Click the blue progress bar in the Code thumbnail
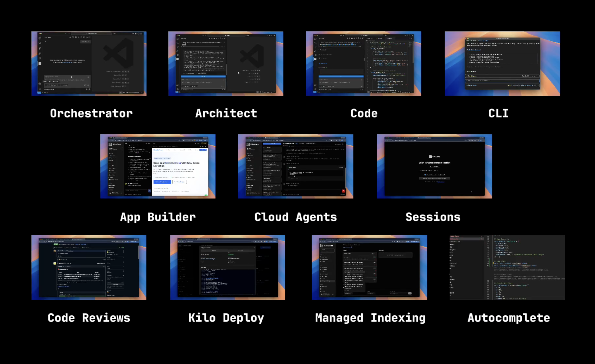Viewport: 595px width, 364px height. tap(341, 76)
